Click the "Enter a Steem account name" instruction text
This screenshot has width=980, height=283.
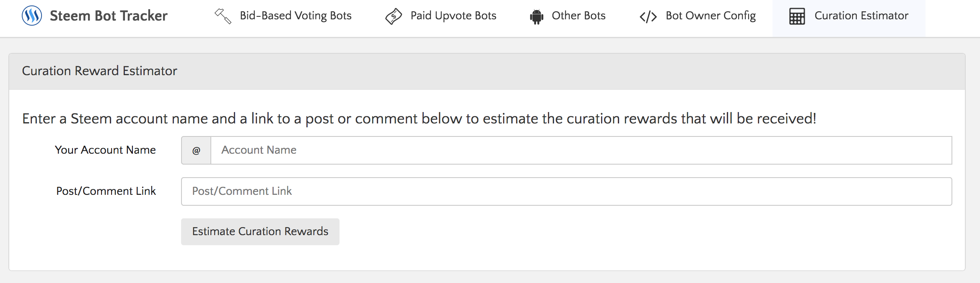pyautogui.click(x=419, y=119)
